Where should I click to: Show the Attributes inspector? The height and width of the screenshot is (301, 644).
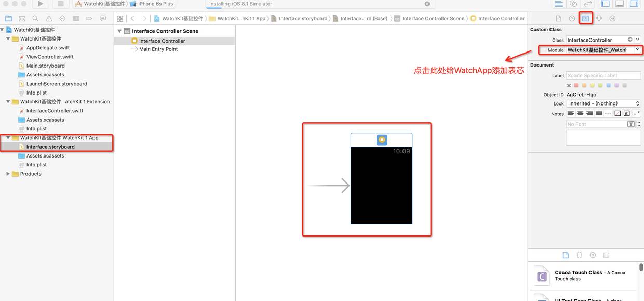pyautogui.click(x=599, y=18)
